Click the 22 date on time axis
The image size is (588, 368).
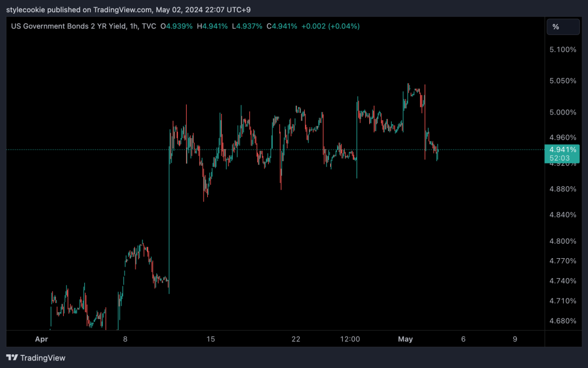click(296, 339)
